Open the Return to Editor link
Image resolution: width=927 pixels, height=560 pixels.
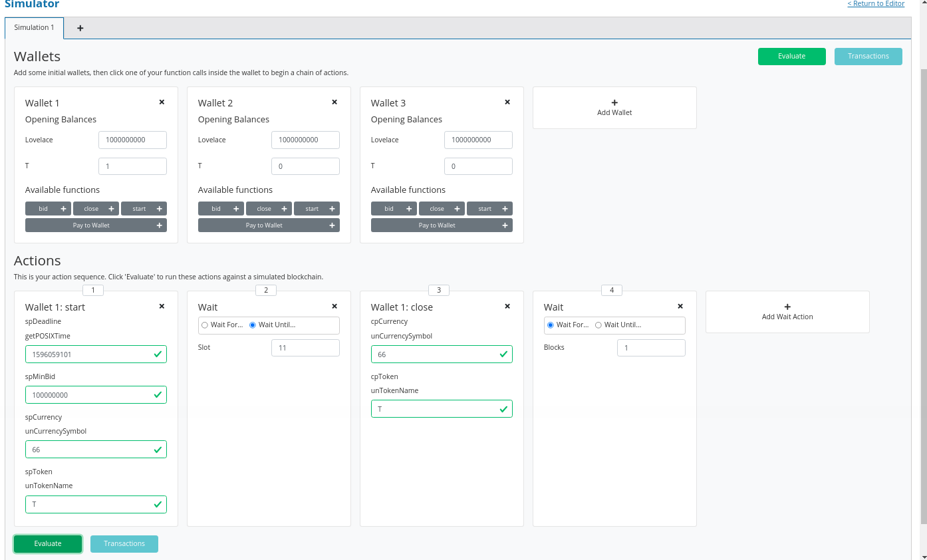click(875, 4)
